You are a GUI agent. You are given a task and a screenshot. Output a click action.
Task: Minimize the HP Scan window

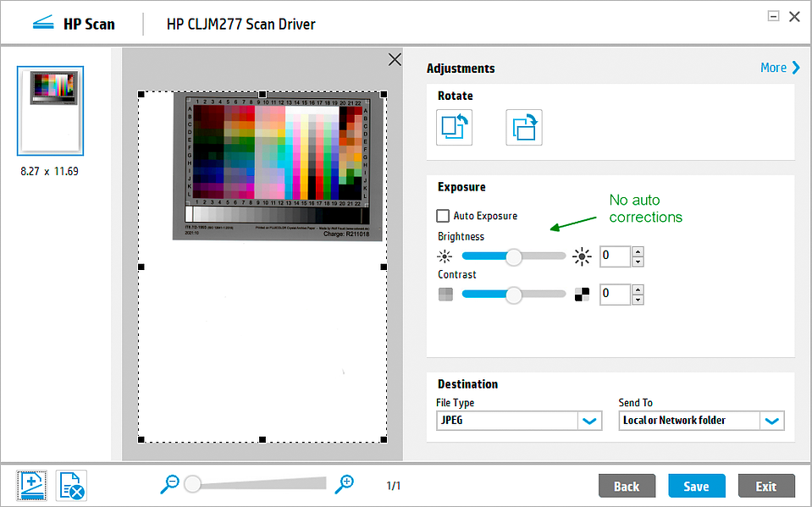tap(773, 16)
